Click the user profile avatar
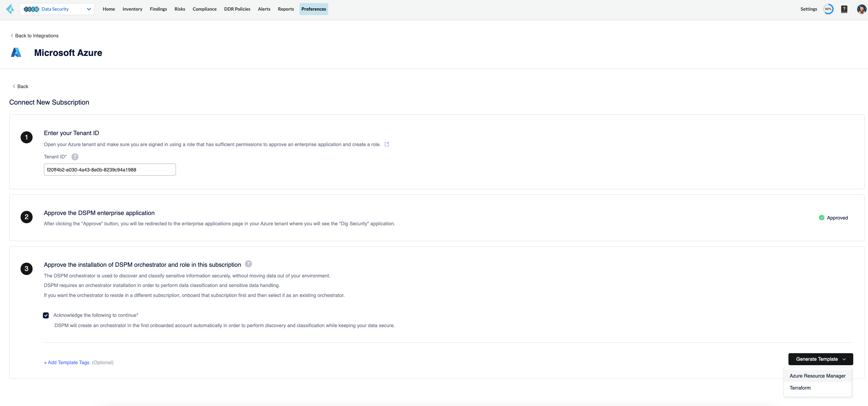The width and height of the screenshot is (868, 406). (x=861, y=9)
